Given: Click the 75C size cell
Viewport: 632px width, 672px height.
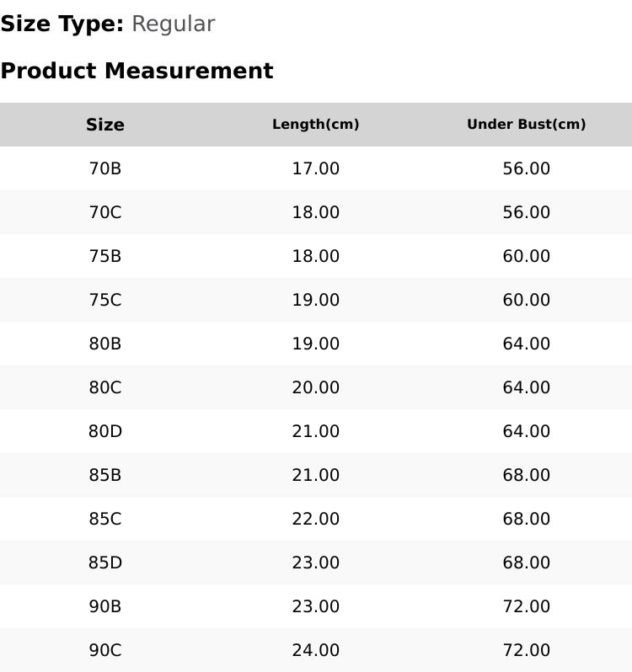Looking at the screenshot, I should [105, 300].
